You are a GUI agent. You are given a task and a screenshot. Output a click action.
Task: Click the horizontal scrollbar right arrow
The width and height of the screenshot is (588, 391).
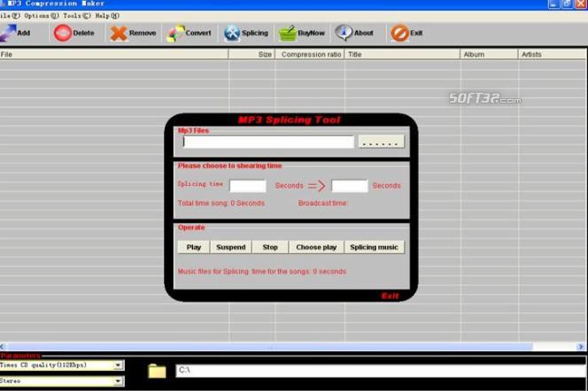(x=581, y=347)
